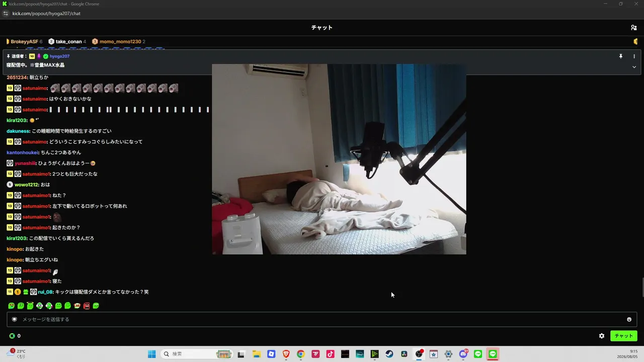
Task: Click username yunashiii in chat
Action: click(25, 163)
